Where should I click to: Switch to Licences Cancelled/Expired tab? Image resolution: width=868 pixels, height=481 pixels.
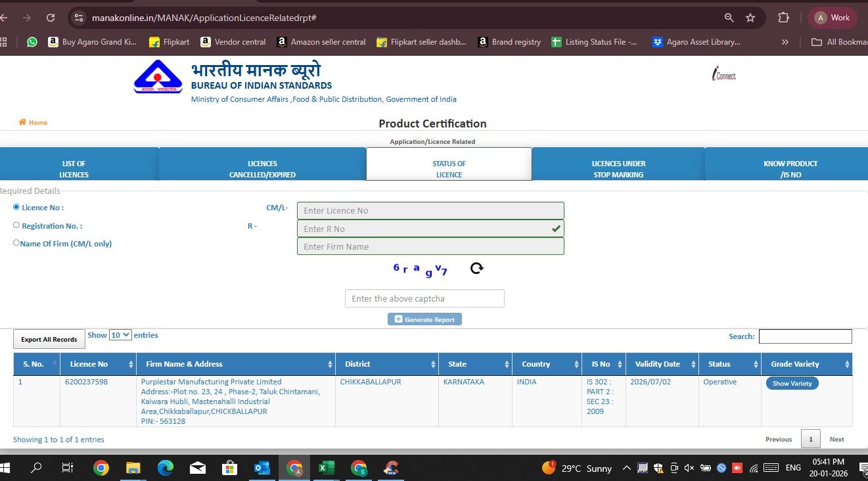point(262,169)
